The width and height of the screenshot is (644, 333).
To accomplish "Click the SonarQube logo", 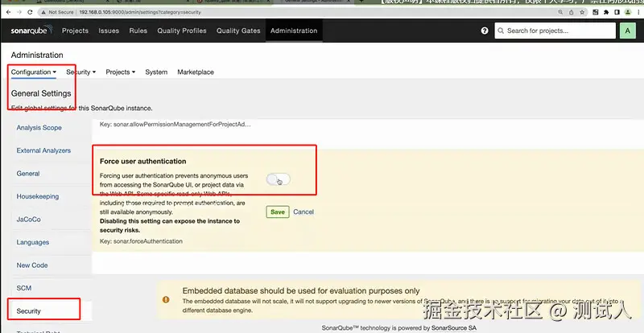I will pyautogui.click(x=31, y=31).
